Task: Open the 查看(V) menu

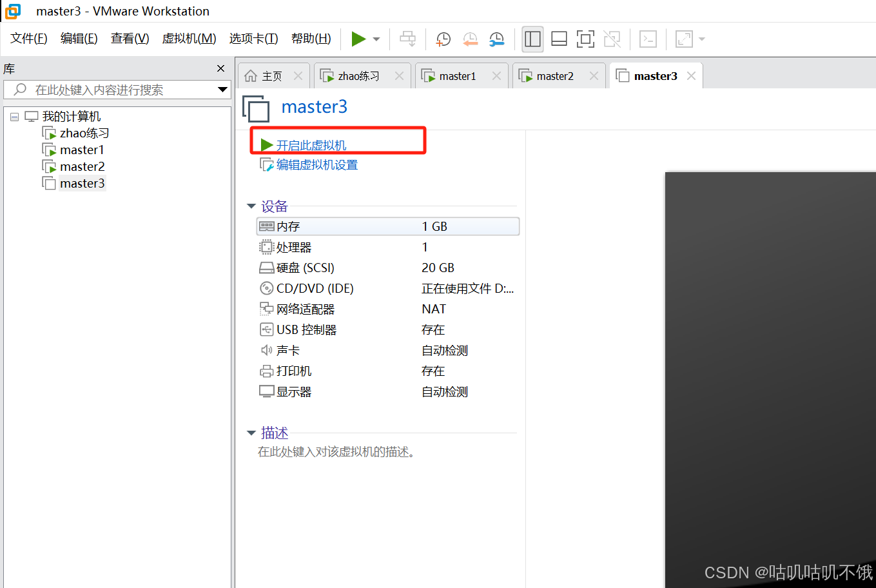Action: 130,39
